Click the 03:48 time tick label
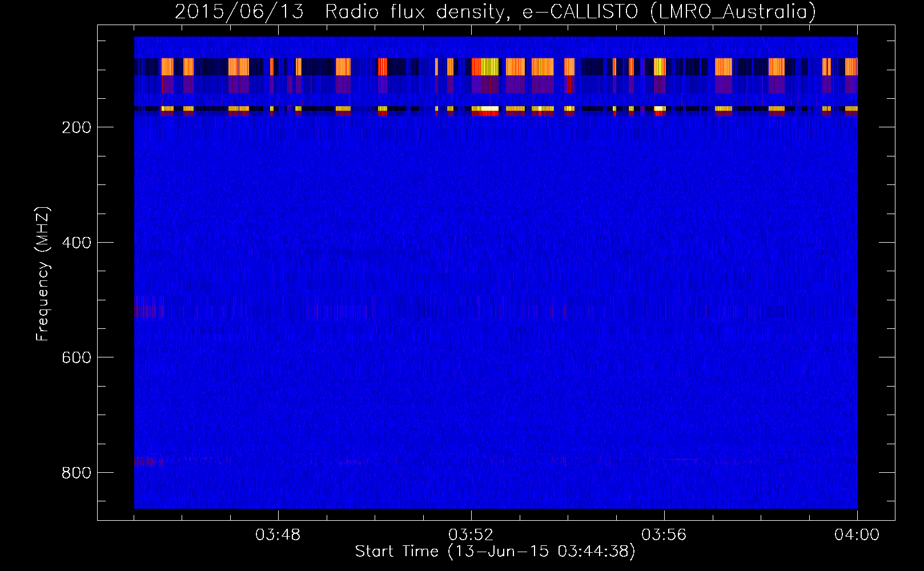Screen dimensions: 924x571 point(278,535)
